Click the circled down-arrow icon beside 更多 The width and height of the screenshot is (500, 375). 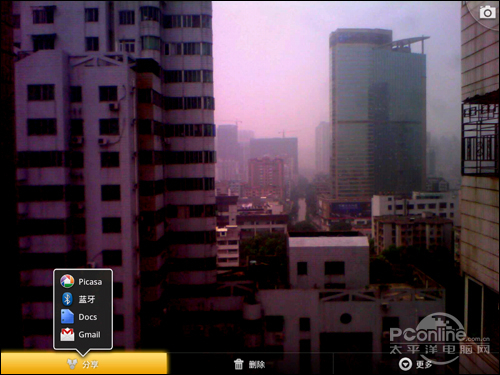[x=405, y=364]
